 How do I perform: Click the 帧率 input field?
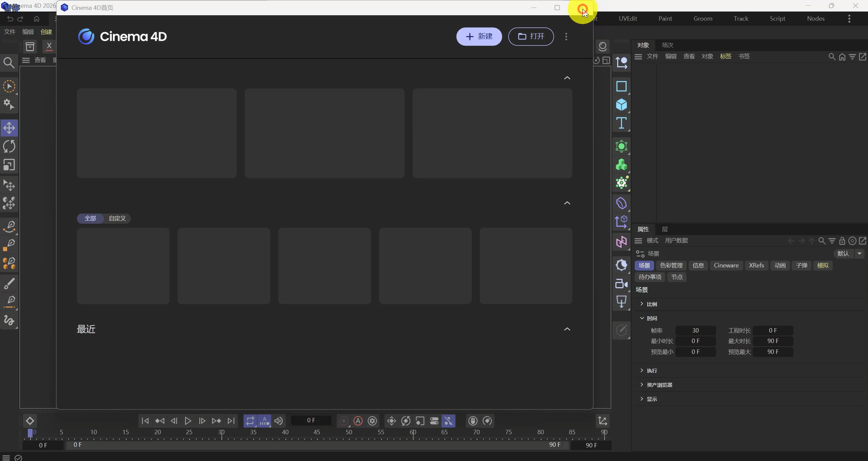[x=695, y=330]
